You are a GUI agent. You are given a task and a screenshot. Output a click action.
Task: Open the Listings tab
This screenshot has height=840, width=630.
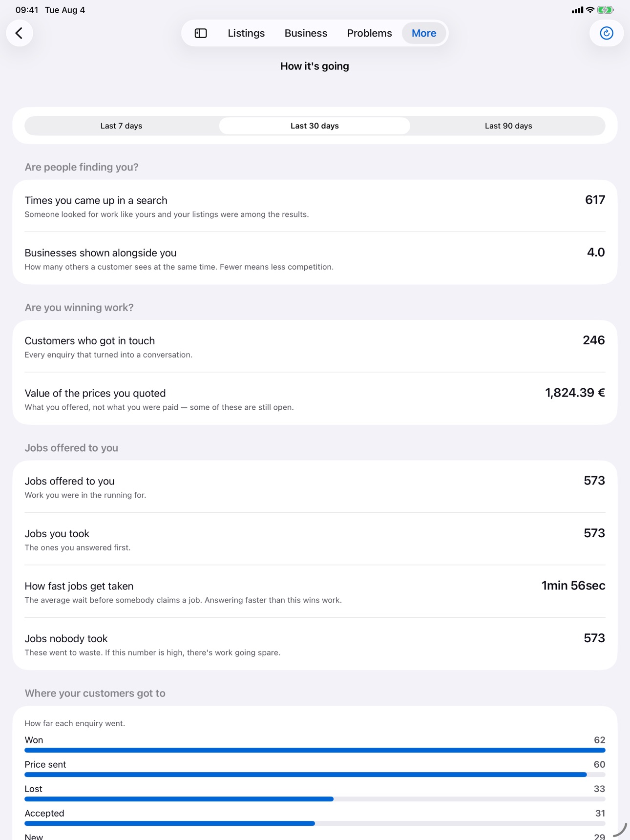pyautogui.click(x=246, y=33)
